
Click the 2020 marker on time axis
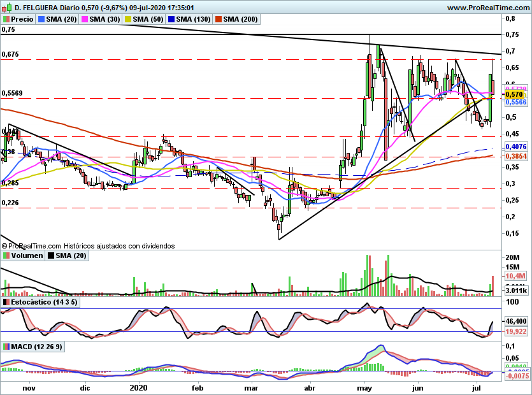click(x=138, y=388)
